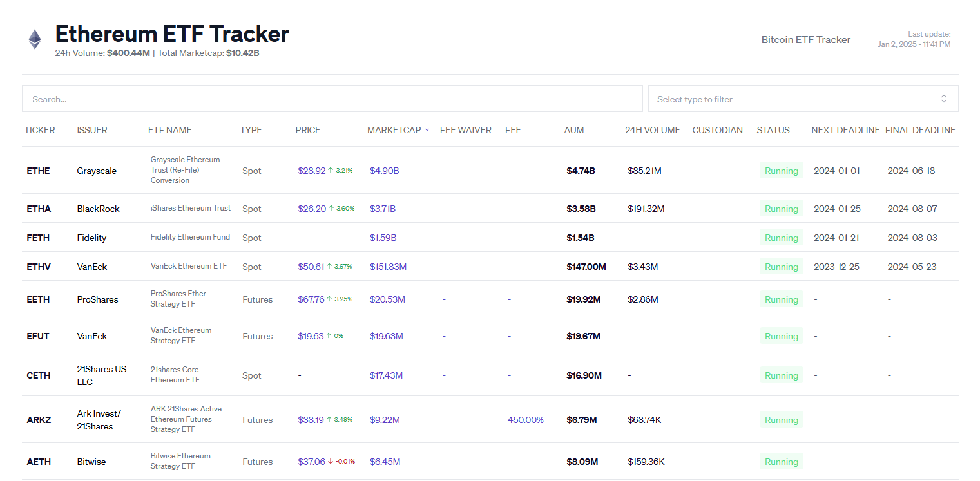The height and width of the screenshot is (481, 980).
Task: Sort by the ETF NAME column header
Action: [x=170, y=130]
